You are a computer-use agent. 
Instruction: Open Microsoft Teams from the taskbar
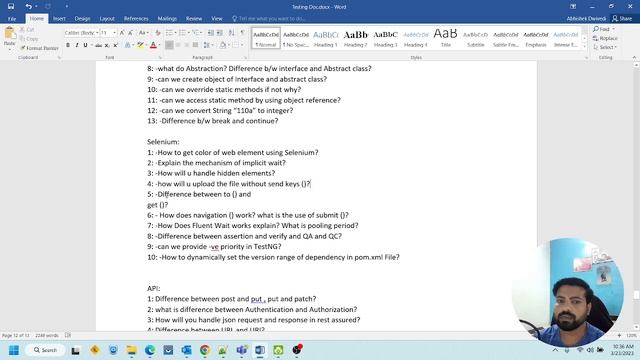click(242, 350)
